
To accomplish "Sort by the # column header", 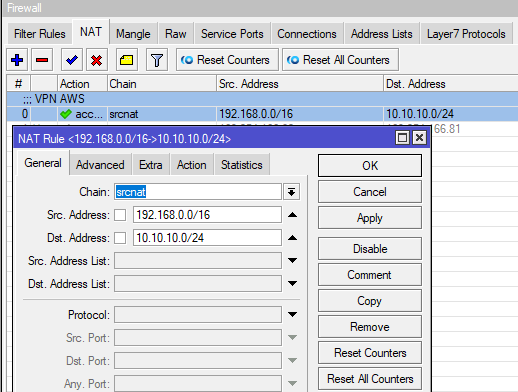I will pyautogui.click(x=19, y=84).
